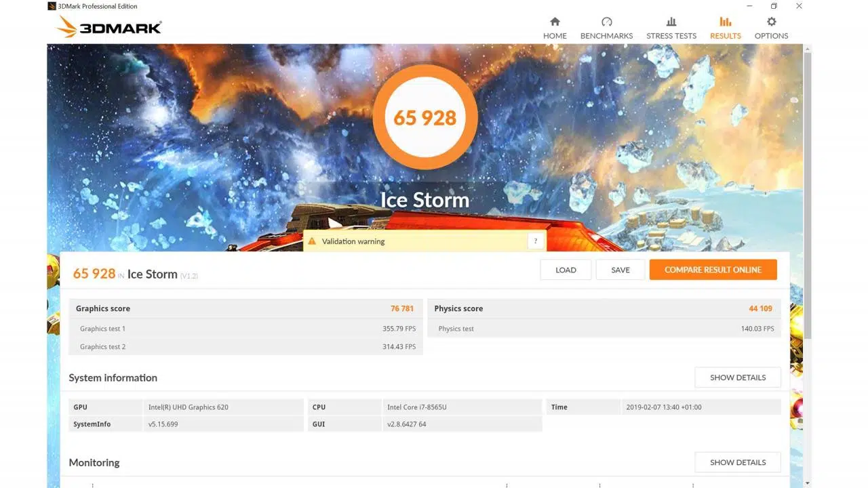The width and height of the screenshot is (868, 488).
Task: Click the Load button
Action: tap(566, 270)
